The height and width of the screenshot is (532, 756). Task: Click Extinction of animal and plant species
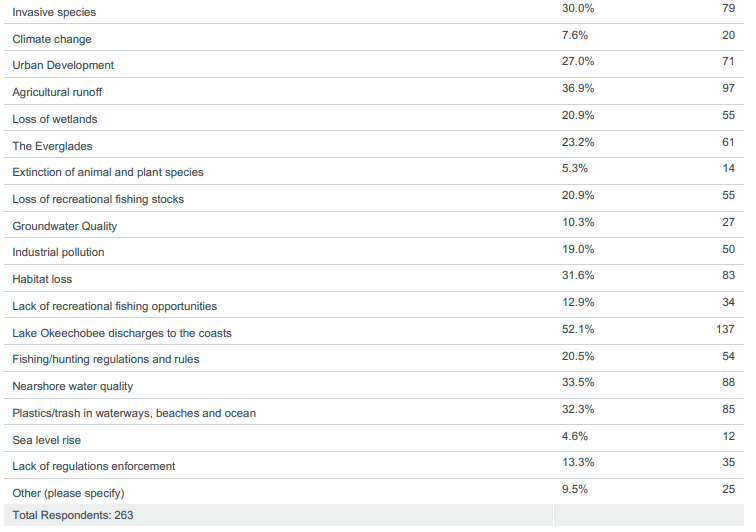(x=108, y=172)
